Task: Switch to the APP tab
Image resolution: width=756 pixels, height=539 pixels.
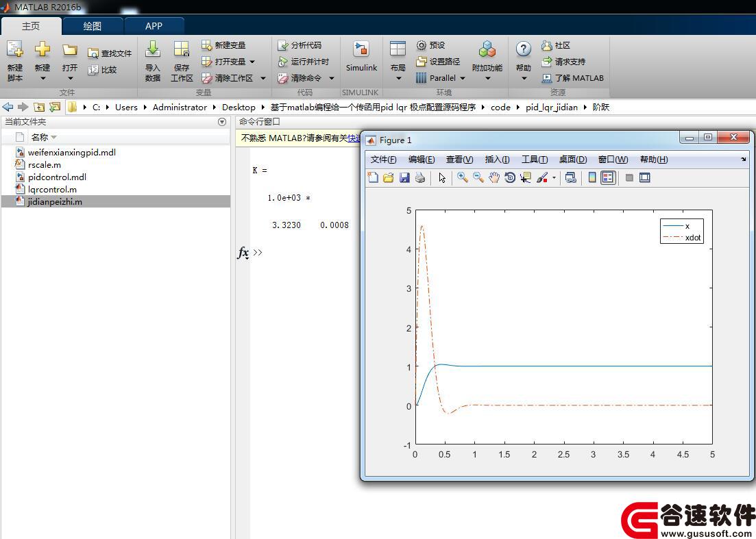Action: pyautogui.click(x=154, y=26)
